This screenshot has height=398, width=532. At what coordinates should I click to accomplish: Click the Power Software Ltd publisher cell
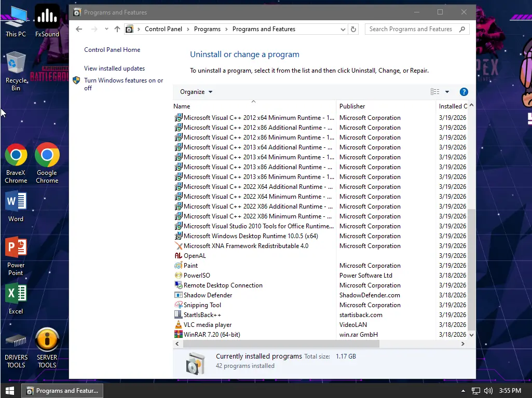366,276
